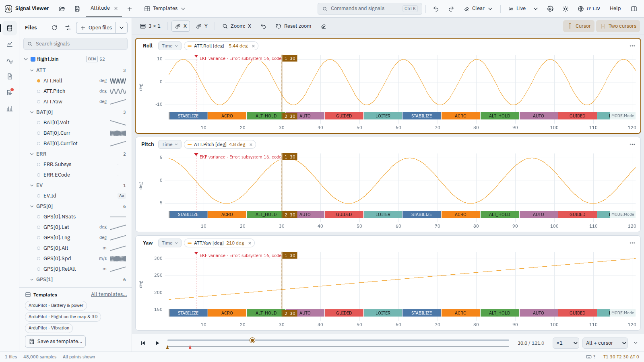The width and height of the screenshot is (644, 362).
Task: Expand the GPS[1] group
Action: coord(32,280)
